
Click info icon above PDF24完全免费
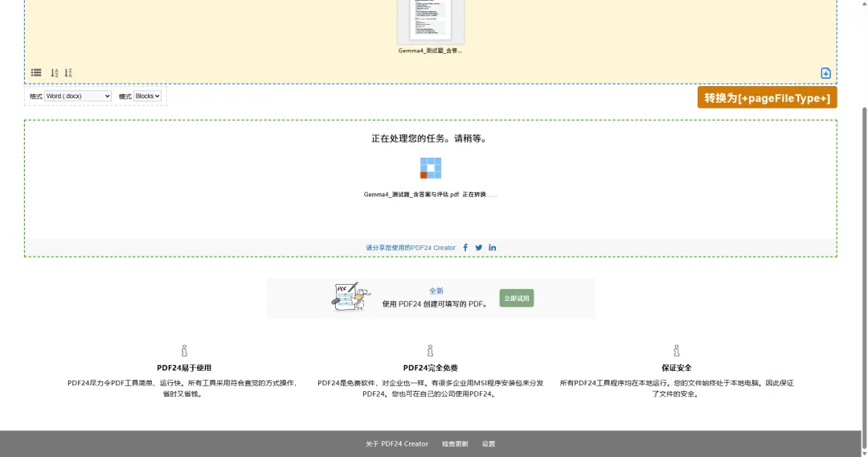pos(430,351)
